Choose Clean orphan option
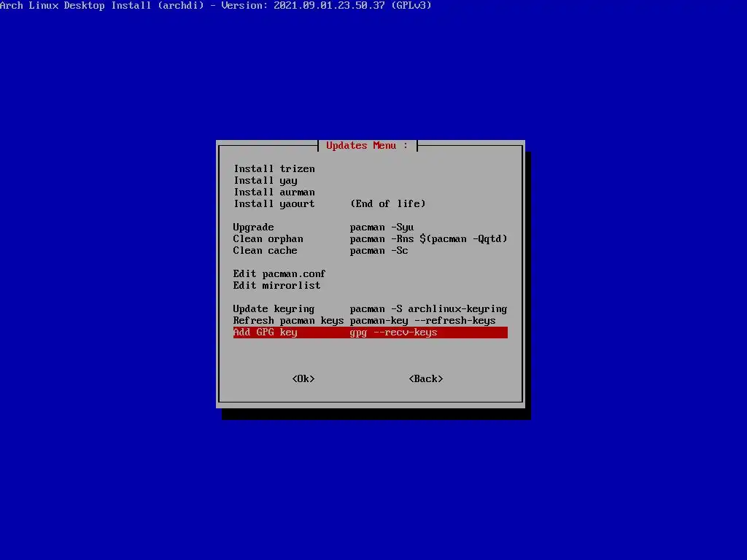 (268, 239)
